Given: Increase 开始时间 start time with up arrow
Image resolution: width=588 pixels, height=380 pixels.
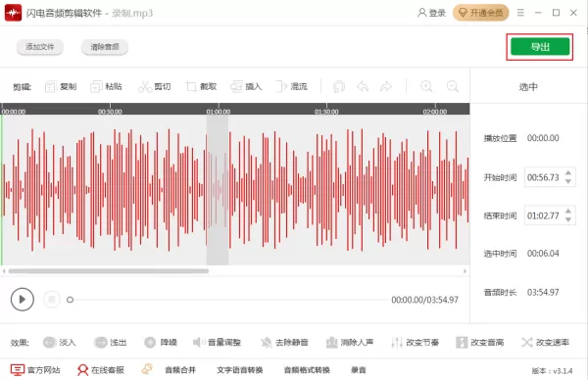Looking at the screenshot, I should pyautogui.click(x=568, y=172).
